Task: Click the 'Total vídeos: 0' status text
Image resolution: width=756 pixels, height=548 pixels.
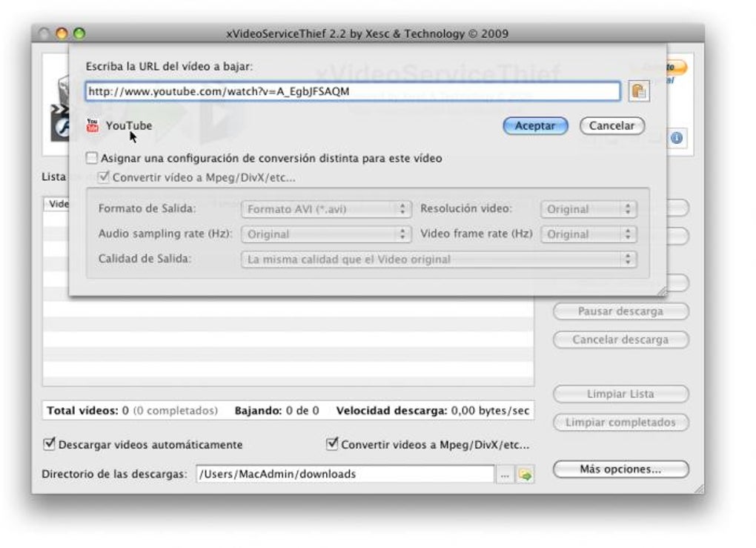Action: [87, 411]
